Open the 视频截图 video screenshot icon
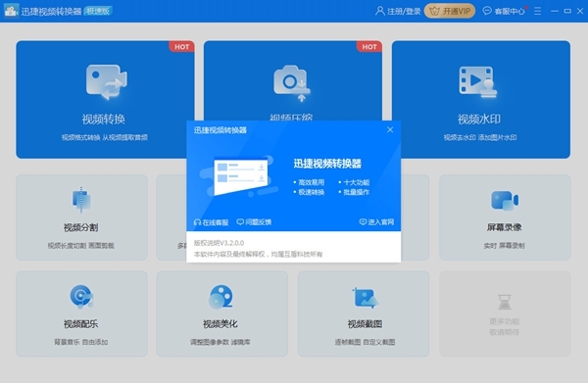Image resolution: width=588 pixels, height=383 pixels. 365,298
